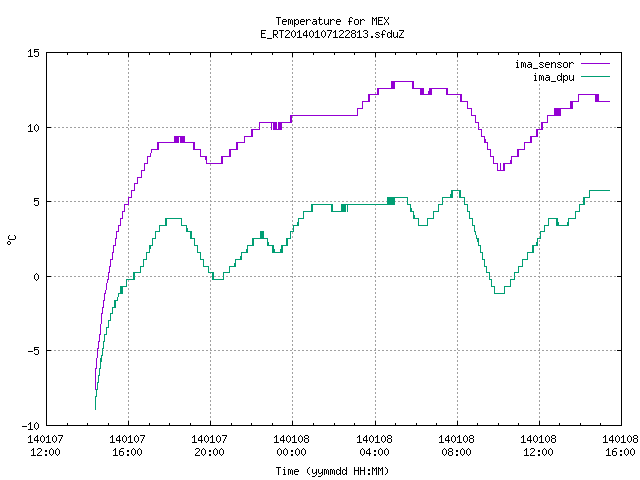
Task: Click the °C y-axis unit label
Action: click(12, 240)
